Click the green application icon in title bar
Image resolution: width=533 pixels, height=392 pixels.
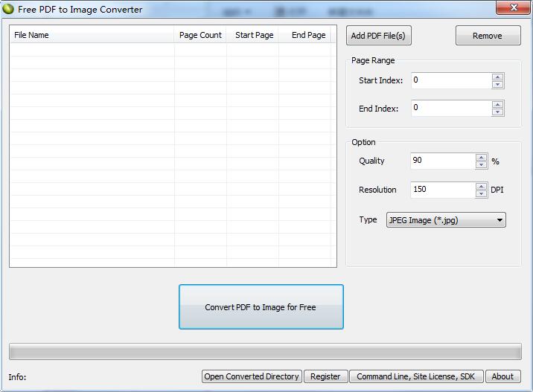(8, 9)
